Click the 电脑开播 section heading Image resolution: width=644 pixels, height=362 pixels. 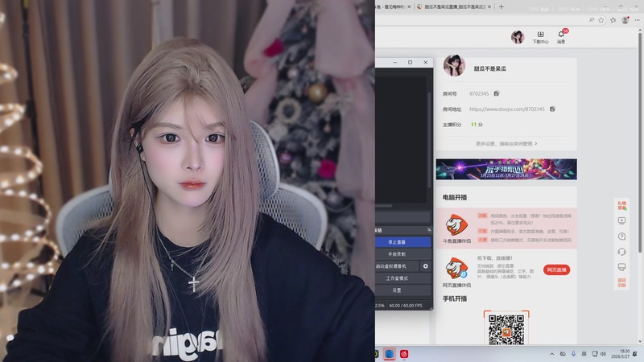[x=455, y=197]
